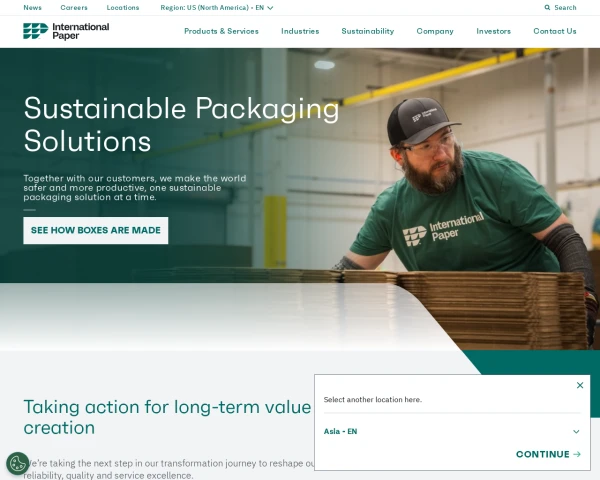Go to the Investors section
The height and width of the screenshot is (480, 600).
pyautogui.click(x=493, y=31)
